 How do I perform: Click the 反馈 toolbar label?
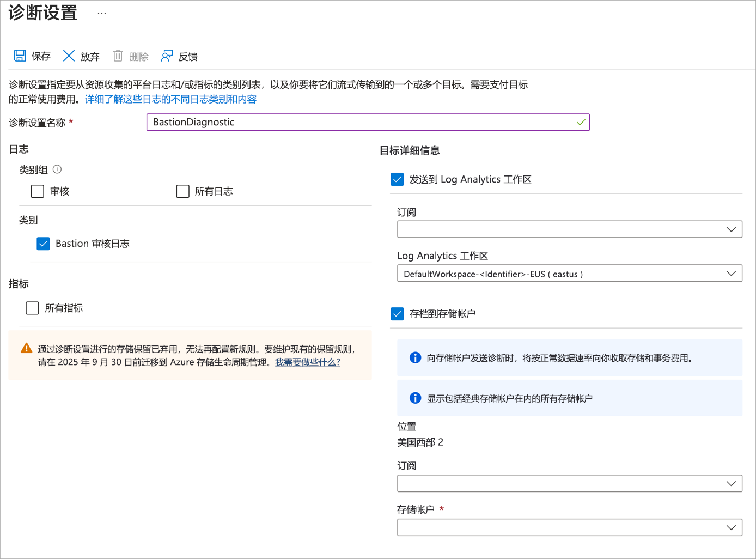(188, 56)
